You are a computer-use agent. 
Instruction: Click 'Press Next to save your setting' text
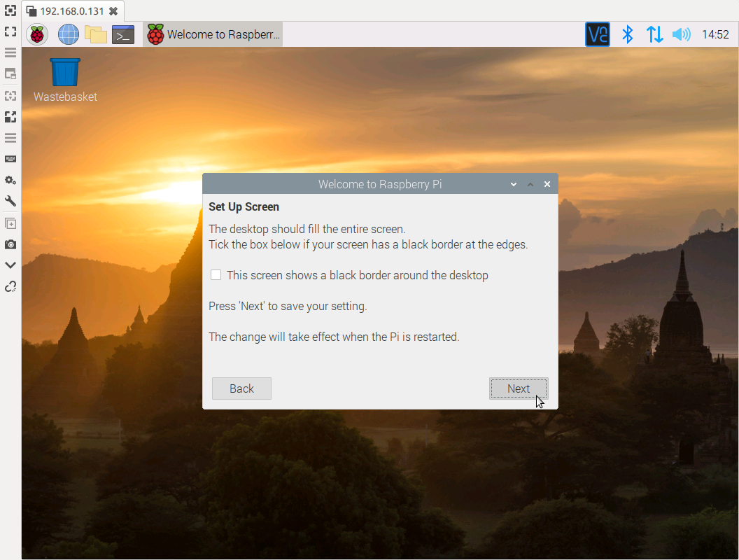(288, 307)
